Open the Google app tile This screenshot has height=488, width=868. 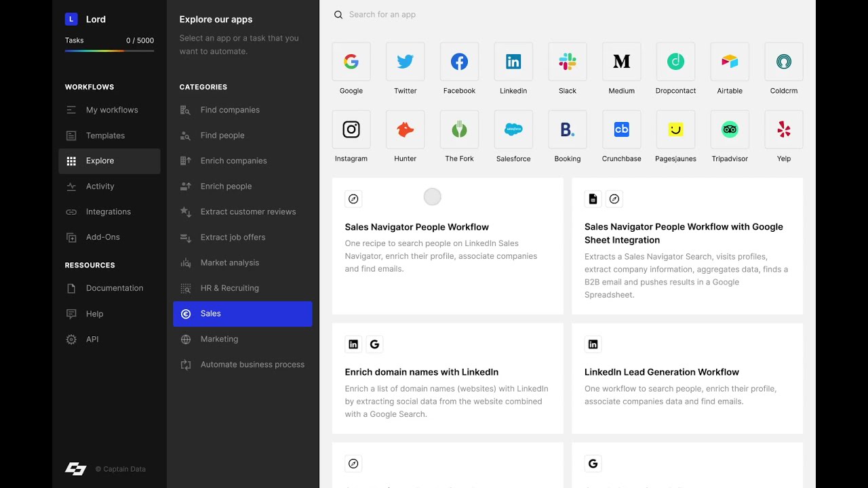point(351,62)
